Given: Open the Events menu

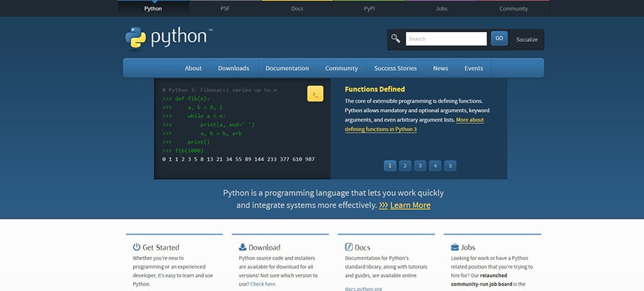Looking at the screenshot, I should click(x=474, y=69).
